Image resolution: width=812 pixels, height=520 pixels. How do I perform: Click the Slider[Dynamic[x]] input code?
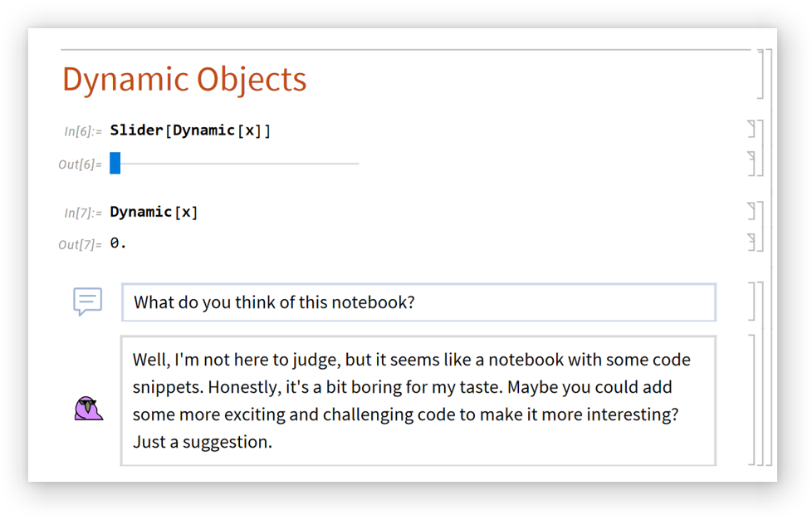190,130
